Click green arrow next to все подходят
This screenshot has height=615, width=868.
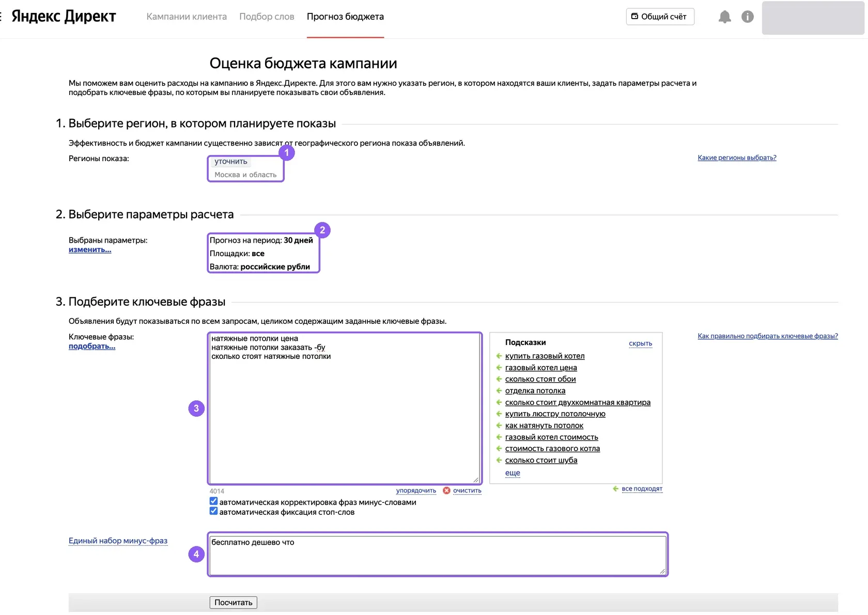pos(616,488)
